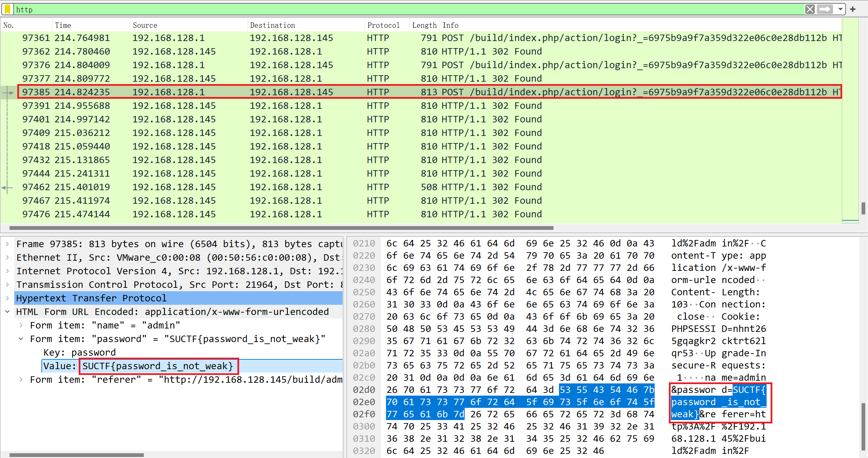This screenshot has height=458, width=868.
Task: Collapse HTML Form URL Encoded section
Action: pos(7,312)
